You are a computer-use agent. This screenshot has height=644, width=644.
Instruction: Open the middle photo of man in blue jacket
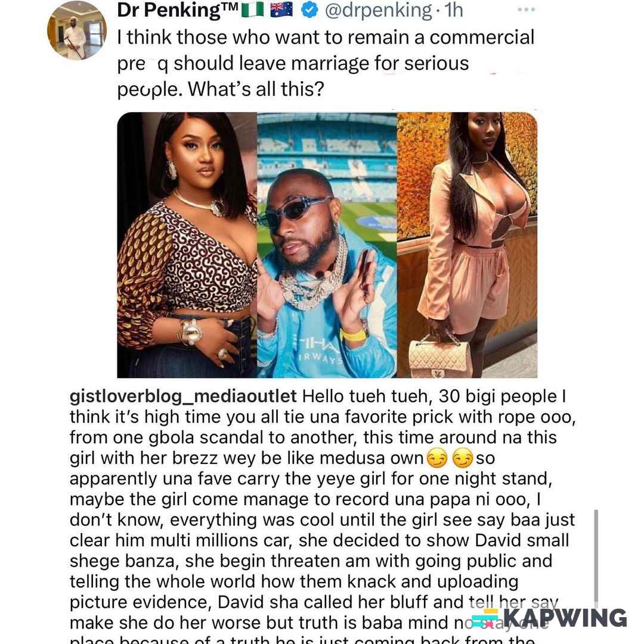(x=327, y=245)
